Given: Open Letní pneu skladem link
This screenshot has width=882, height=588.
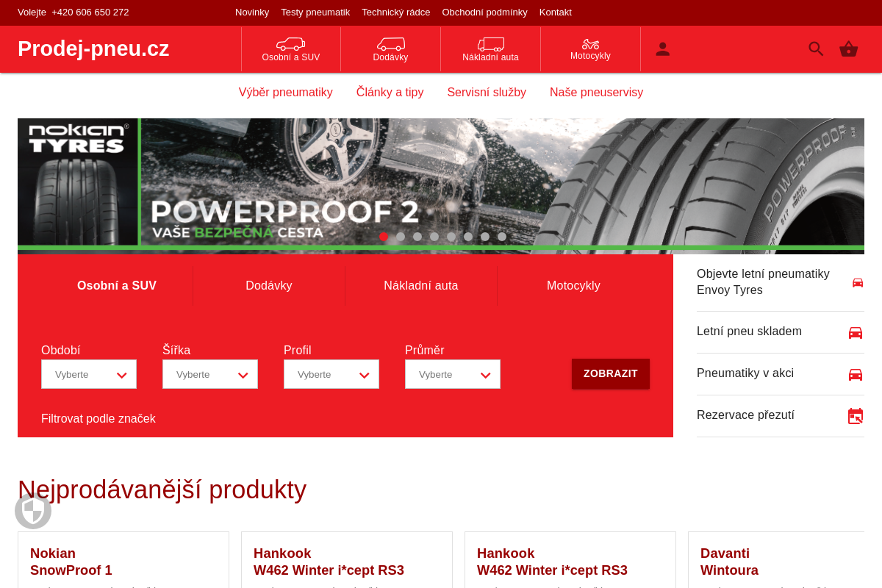Looking at the screenshot, I should [x=749, y=331].
